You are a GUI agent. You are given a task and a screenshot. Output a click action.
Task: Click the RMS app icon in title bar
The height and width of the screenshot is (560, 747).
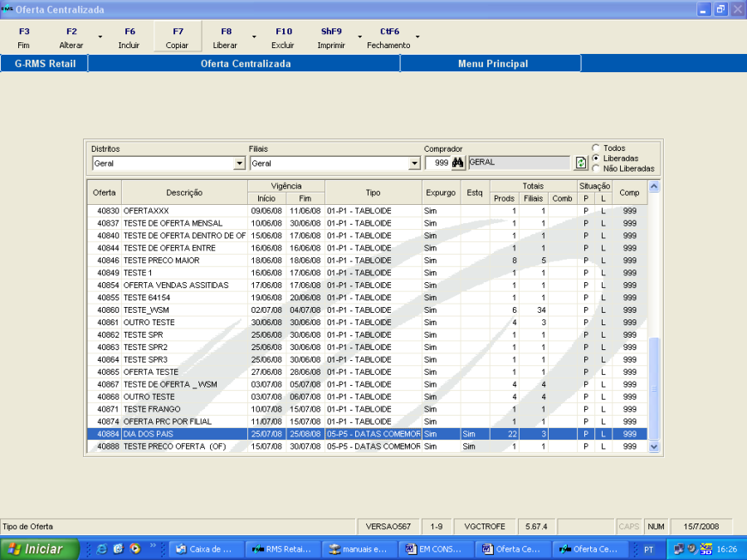[x=7, y=9]
